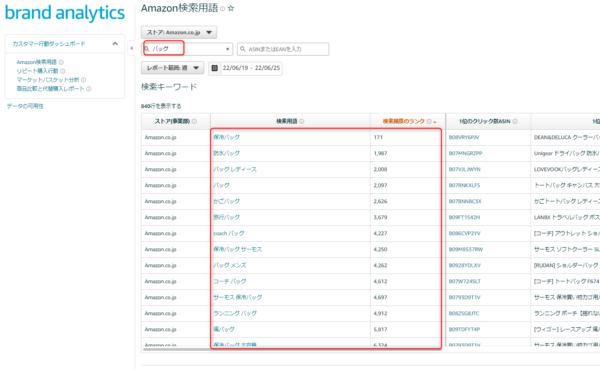Open search term かごバッグ

(227, 201)
